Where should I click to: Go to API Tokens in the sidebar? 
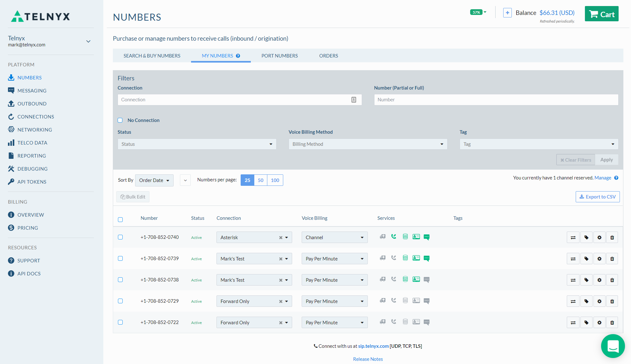coord(32,182)
